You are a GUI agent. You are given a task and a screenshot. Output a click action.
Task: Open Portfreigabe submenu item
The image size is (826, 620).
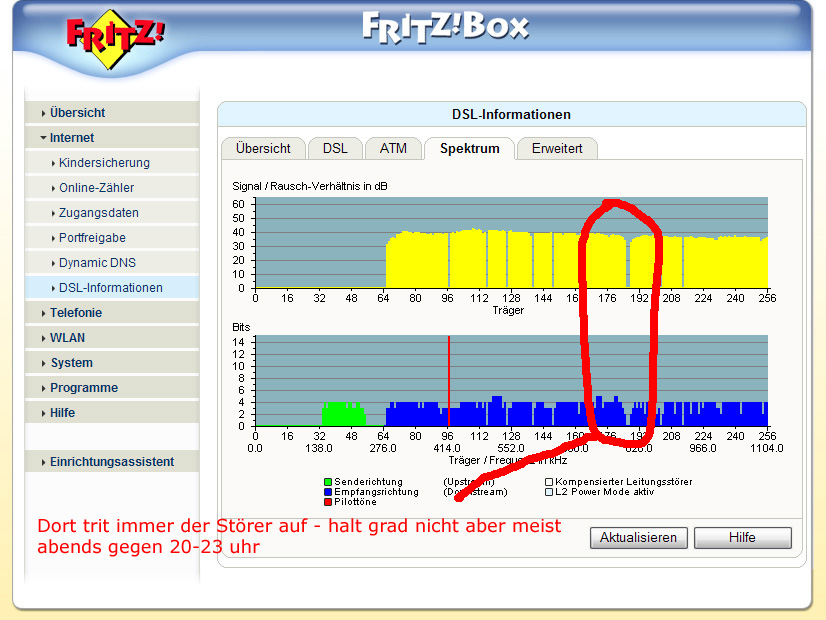pyautogui.click(x=112, y=238)
